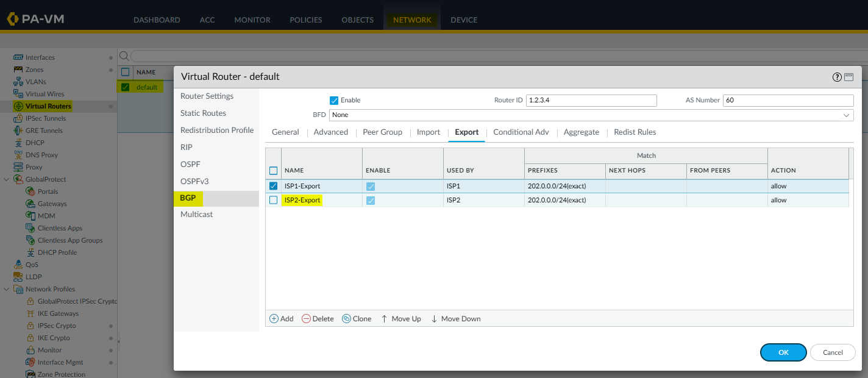Viewport: 868px width, 378px height.
Task: Click the search magnifier icon
Action: pyautogui.click(x=124, y=56)
